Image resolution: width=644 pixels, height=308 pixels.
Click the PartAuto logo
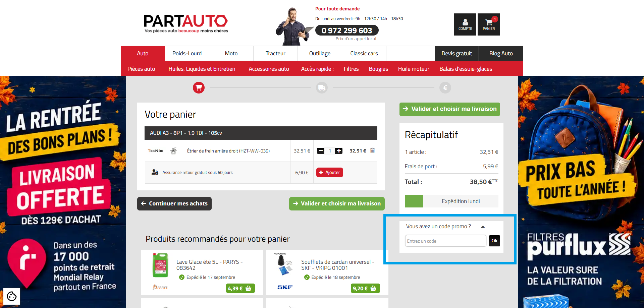[x=186, y=24]
